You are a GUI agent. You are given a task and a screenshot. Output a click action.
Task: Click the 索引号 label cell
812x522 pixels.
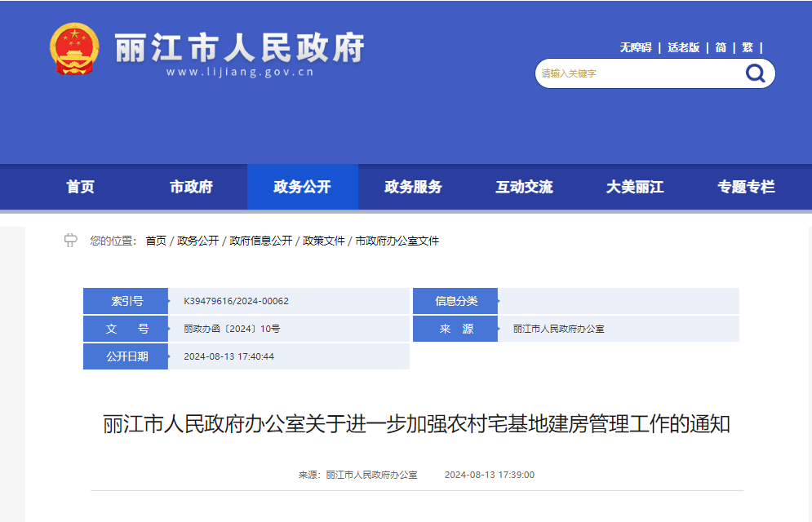point(126,301)
